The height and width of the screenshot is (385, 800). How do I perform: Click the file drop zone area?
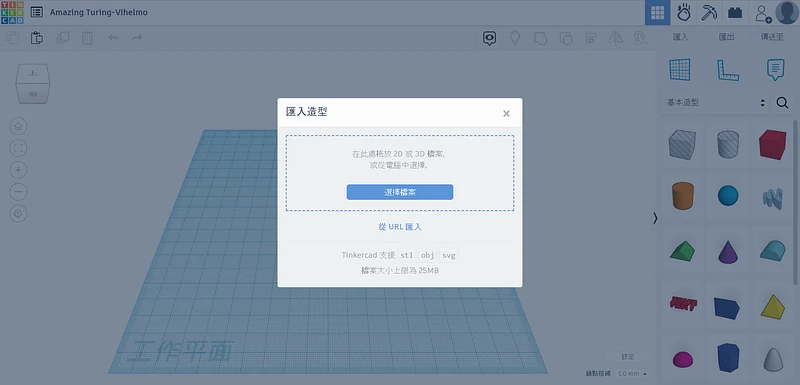[400, 173]
